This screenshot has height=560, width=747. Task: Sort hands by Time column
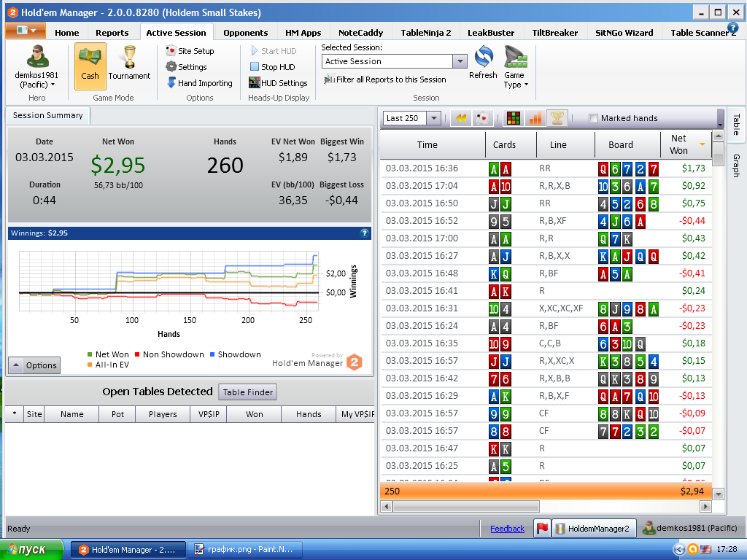pos(433,145)
